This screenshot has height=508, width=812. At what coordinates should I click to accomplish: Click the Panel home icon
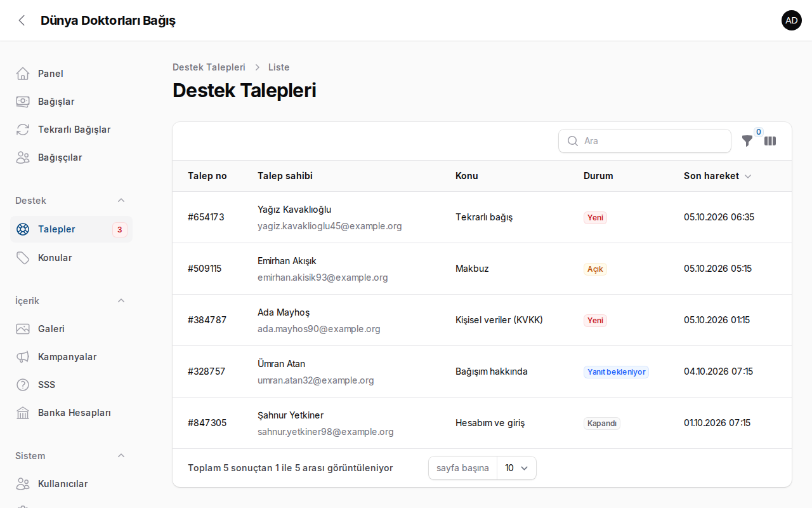pyautogui.click(x=23, y=74)
